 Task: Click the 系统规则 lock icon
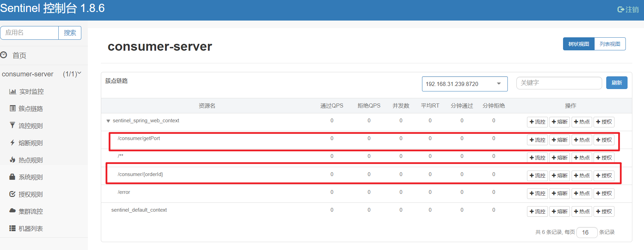click(x=12, y=177)
